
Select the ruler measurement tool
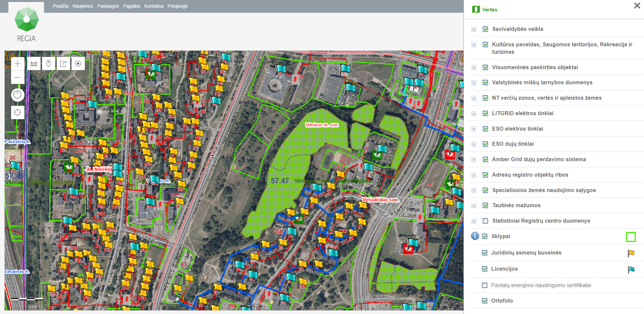34,64
